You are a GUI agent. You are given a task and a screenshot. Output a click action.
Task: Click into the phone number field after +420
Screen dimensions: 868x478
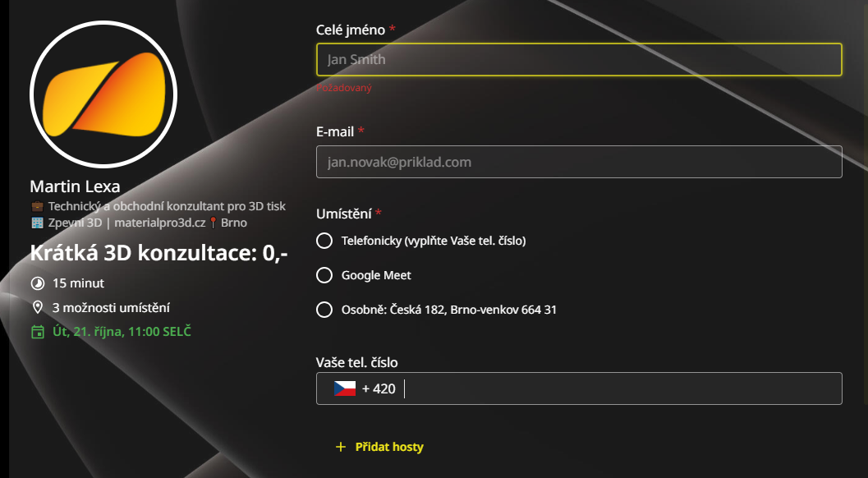tap(620, 388)
